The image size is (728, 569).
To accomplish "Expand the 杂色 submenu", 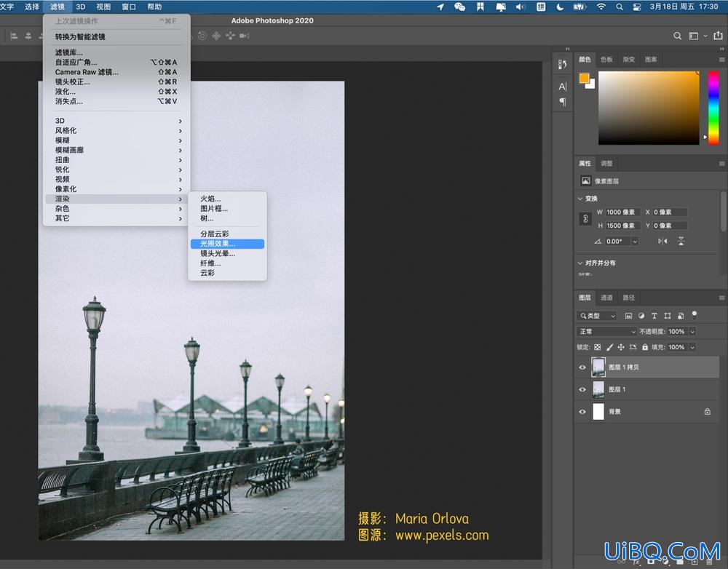I will pos(116,208).
